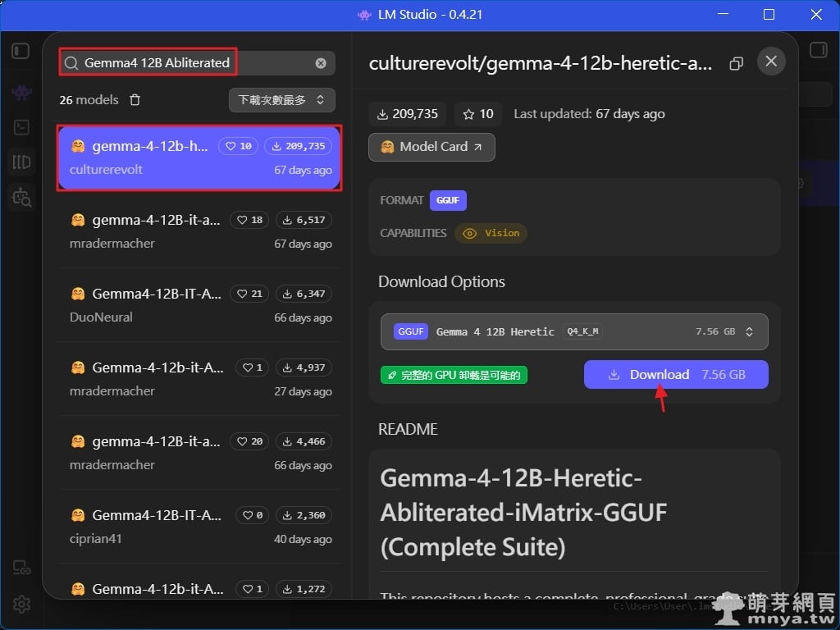Open the settings gear in the sidebar
Image resolution: width=840 pixels, height=630 pixels.
point(21,605)
